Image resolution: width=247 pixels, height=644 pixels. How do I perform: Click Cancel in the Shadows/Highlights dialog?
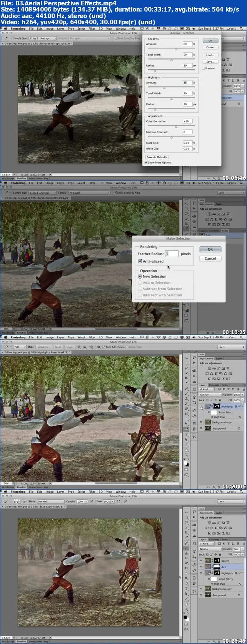point(210,47)
